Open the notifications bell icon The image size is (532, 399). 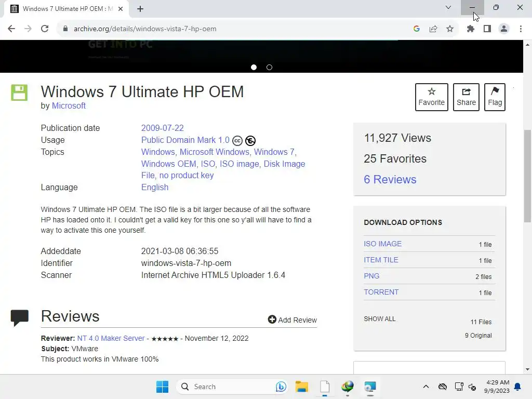[518, 387]
